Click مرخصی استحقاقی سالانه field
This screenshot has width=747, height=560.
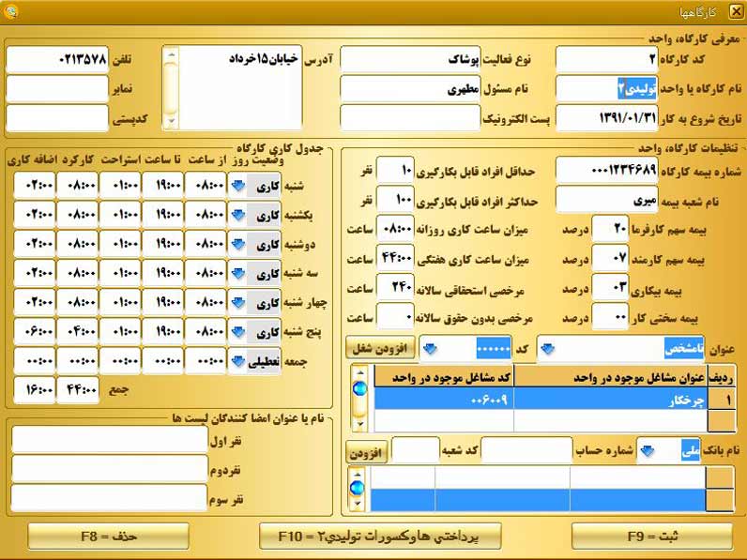[x=395, y=288]
